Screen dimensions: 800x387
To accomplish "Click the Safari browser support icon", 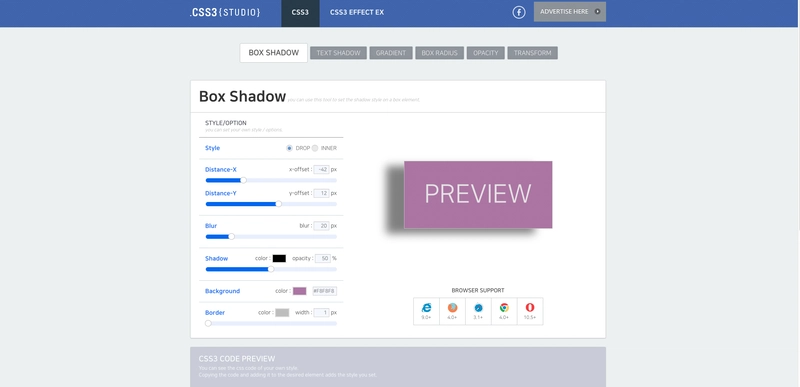I will 478,307.
